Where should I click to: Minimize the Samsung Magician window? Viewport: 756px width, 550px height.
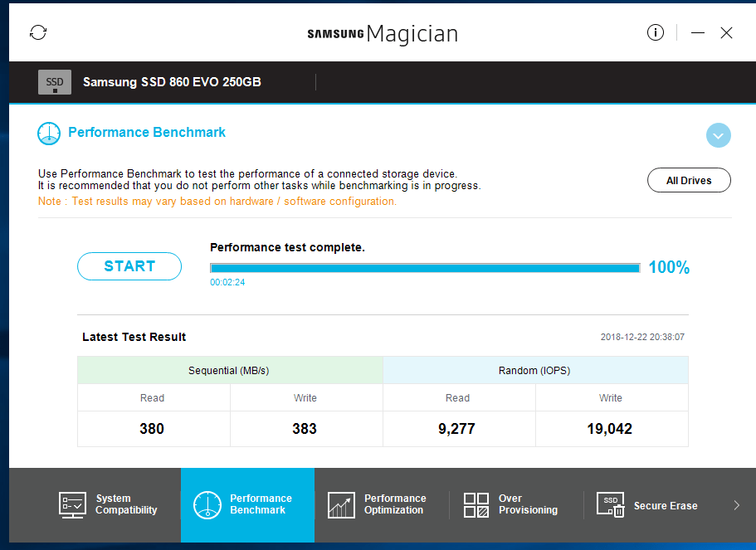coord(697,33)
